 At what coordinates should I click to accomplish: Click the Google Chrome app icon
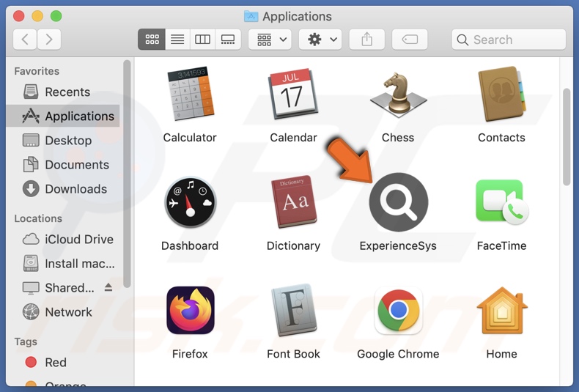tap(399, 310)
